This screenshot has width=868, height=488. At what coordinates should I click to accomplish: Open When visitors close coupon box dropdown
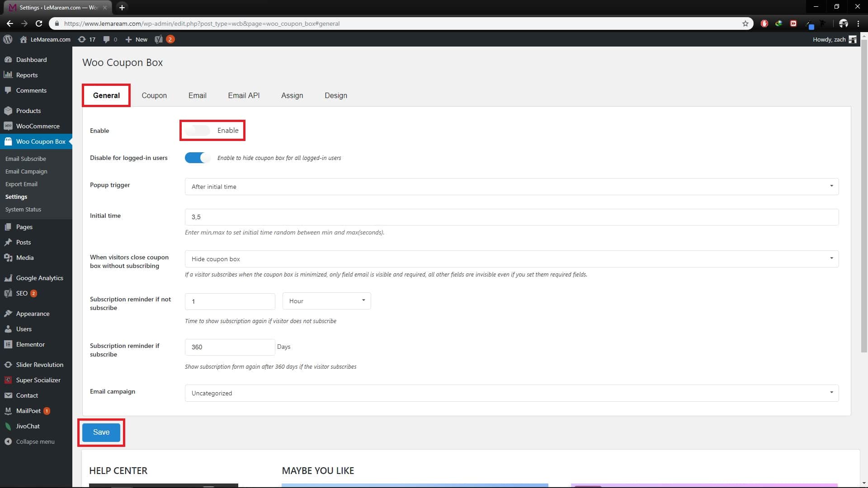[x=512, y=259]
